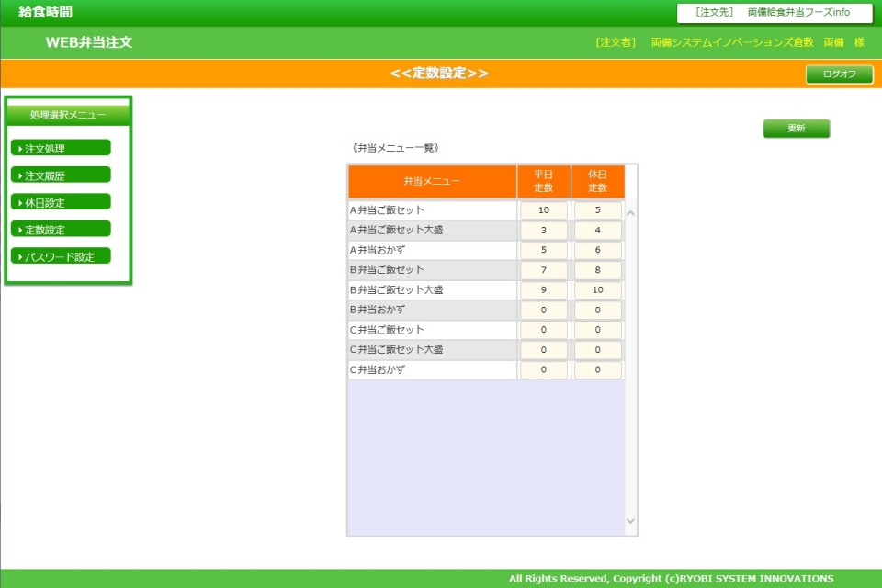Select 休日定数 field for B弁当ご飯セット
The width and height of the screenshot is (882, 588).
point(597,270)
